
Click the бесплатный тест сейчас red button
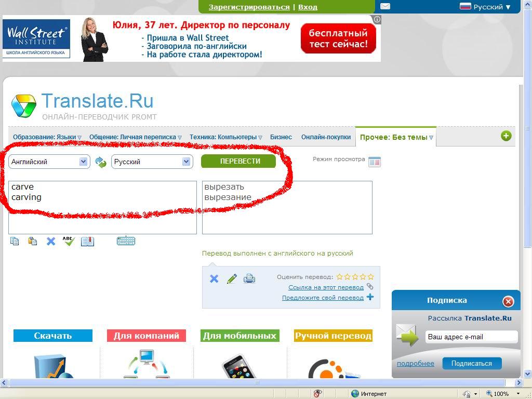click(x=338, y=38)
